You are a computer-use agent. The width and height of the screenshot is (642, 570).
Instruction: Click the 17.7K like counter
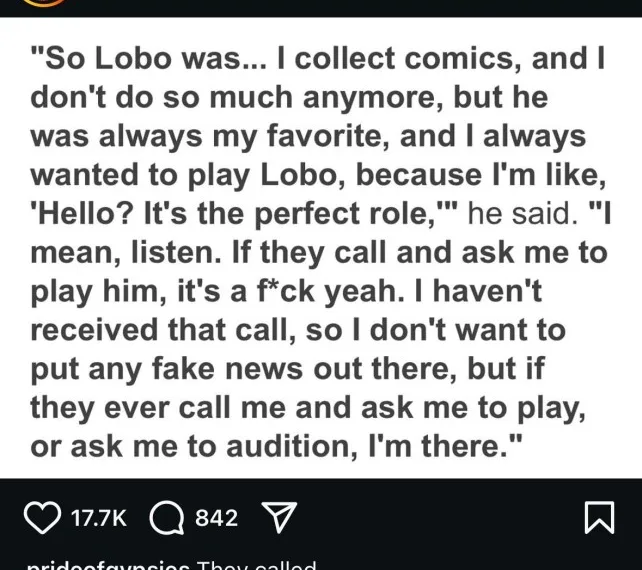pos(99,518)
